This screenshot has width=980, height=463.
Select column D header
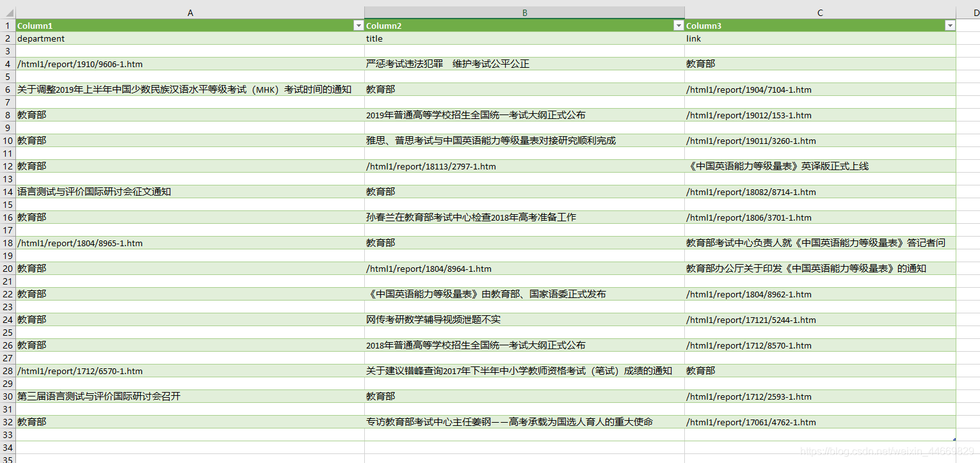tap(968, 13)
